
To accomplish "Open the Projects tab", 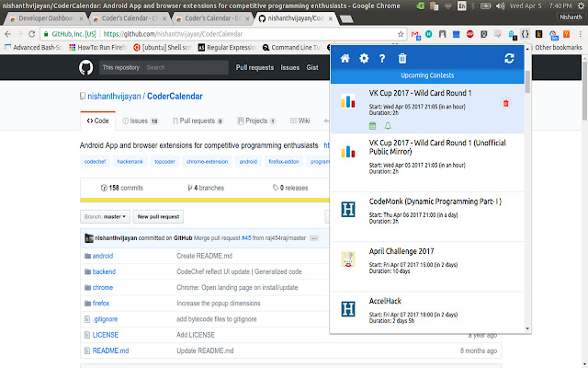I will point(260,121).
